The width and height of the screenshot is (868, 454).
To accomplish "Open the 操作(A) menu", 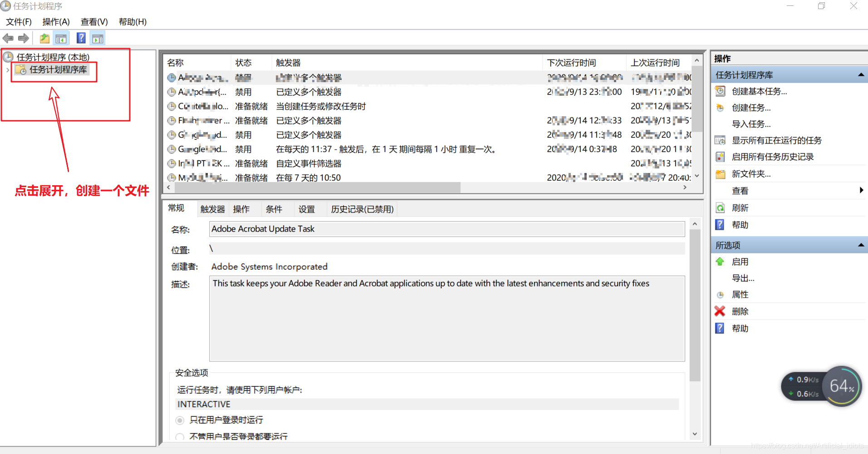I will [x=56, y=22].
